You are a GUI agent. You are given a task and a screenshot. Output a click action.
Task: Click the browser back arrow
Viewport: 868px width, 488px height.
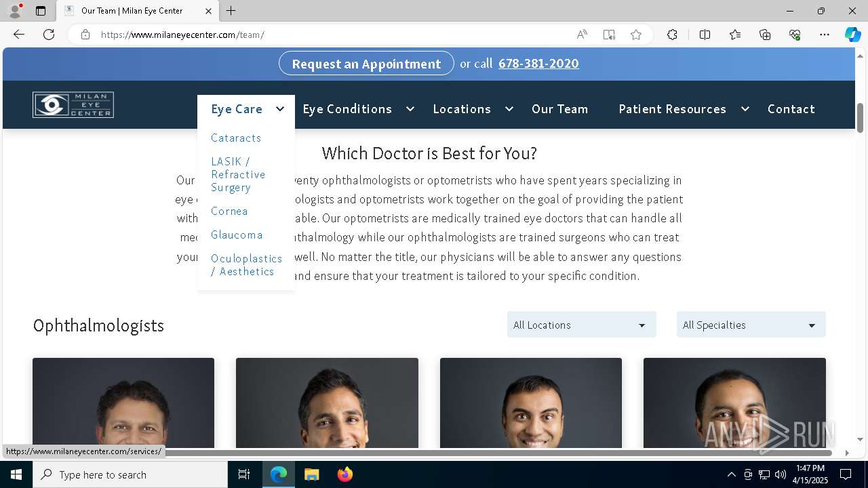(x=19, y=35)
